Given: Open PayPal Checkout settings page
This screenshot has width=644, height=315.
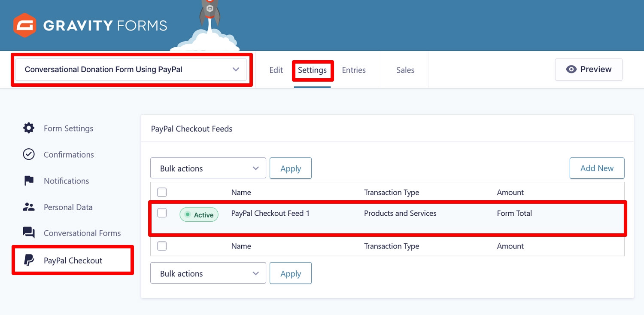Looking at the screenshot, I should pos(73,260).
